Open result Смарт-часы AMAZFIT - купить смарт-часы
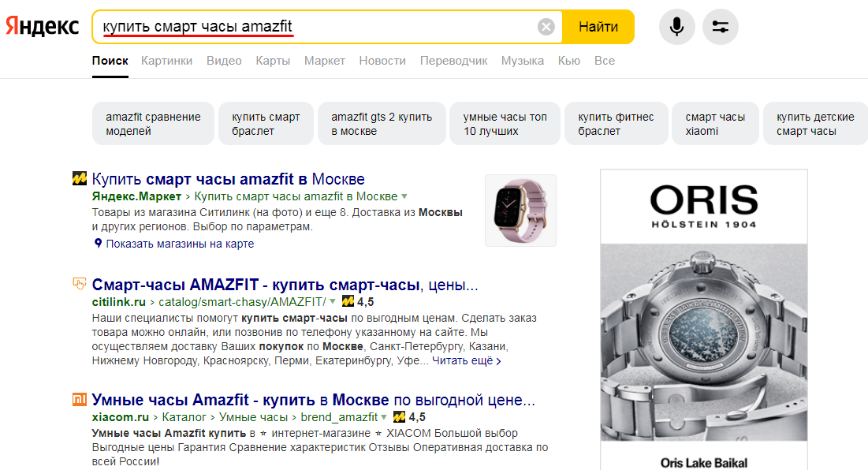 click(285, 285)
